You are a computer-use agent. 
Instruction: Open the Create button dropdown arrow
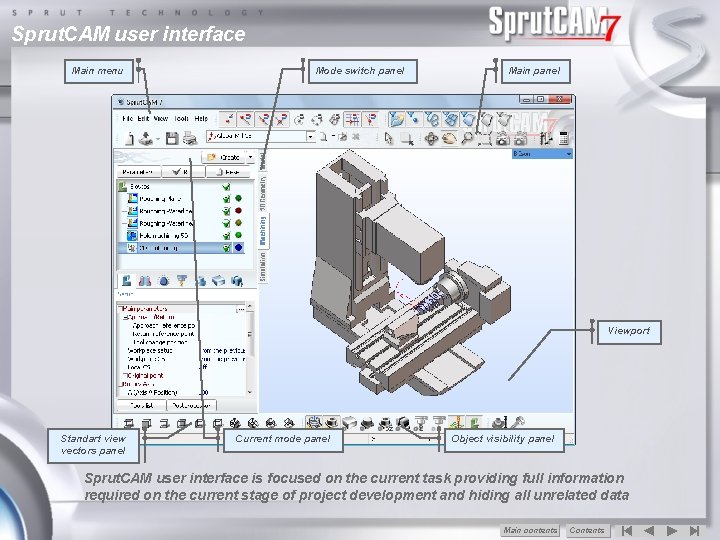pos(250,157)
